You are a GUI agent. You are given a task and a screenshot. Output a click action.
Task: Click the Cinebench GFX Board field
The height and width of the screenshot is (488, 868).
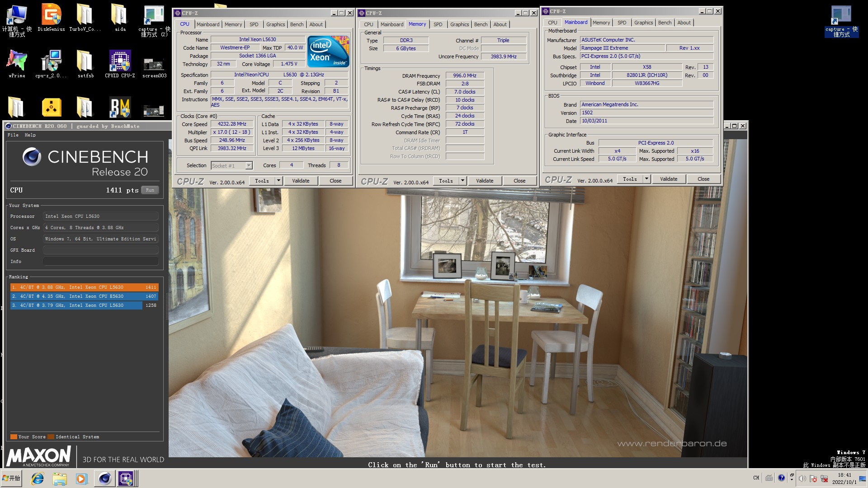tap(101, 250)
